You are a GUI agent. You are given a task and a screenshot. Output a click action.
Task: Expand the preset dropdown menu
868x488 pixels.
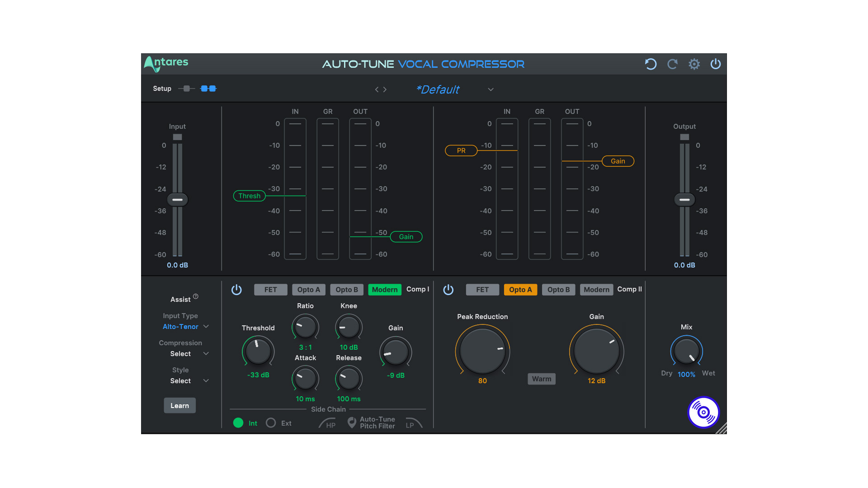(x=490, y=90)
